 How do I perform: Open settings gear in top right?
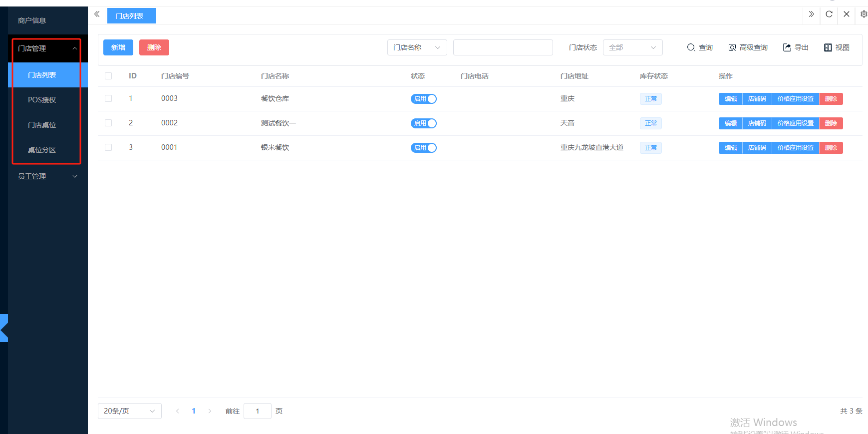tap(864, 14)
